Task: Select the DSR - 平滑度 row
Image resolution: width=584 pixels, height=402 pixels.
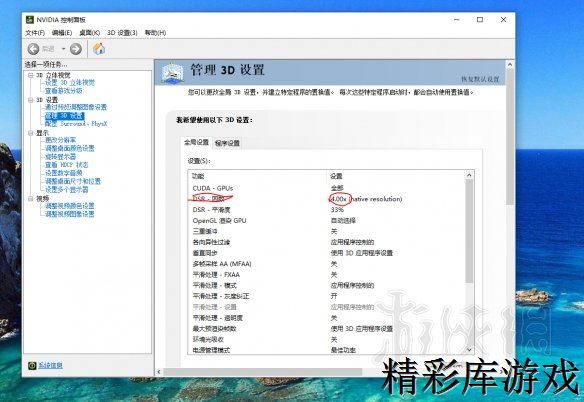Action: (327, 210)
